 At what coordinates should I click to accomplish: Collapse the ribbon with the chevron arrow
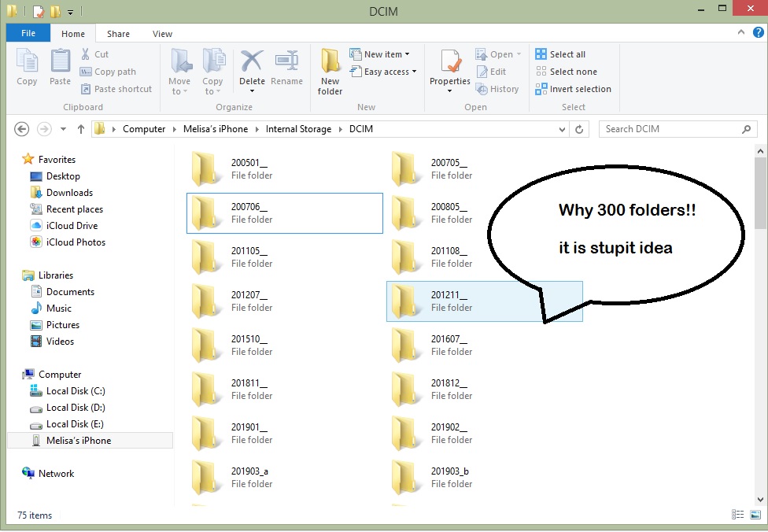[x=740, y=33]
